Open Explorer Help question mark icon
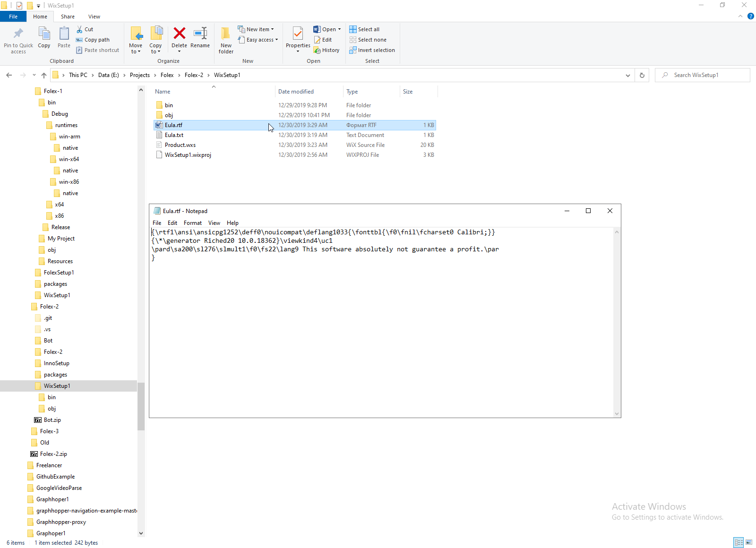Screen dimensions: 756x548 pos(750,16)
